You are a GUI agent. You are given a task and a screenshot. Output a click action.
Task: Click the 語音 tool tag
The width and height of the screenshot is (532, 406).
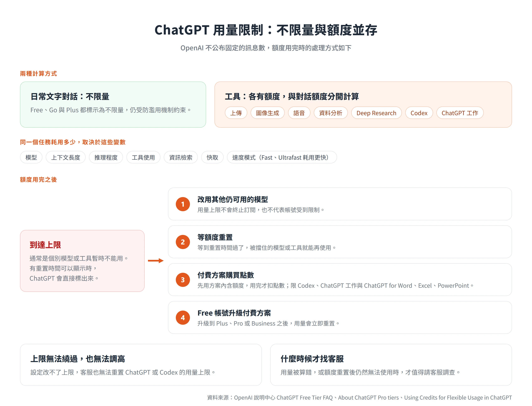pyautogui.click(x=299, y=113)
